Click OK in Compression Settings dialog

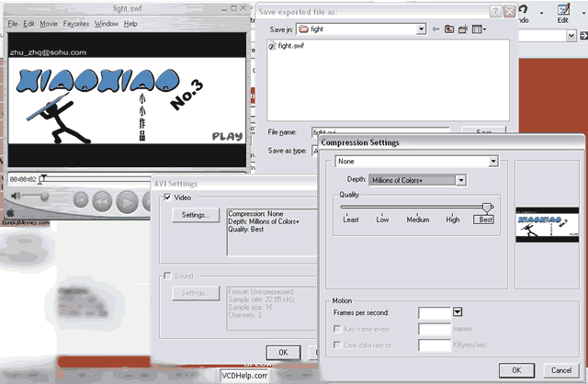click(x=516, y=370)
